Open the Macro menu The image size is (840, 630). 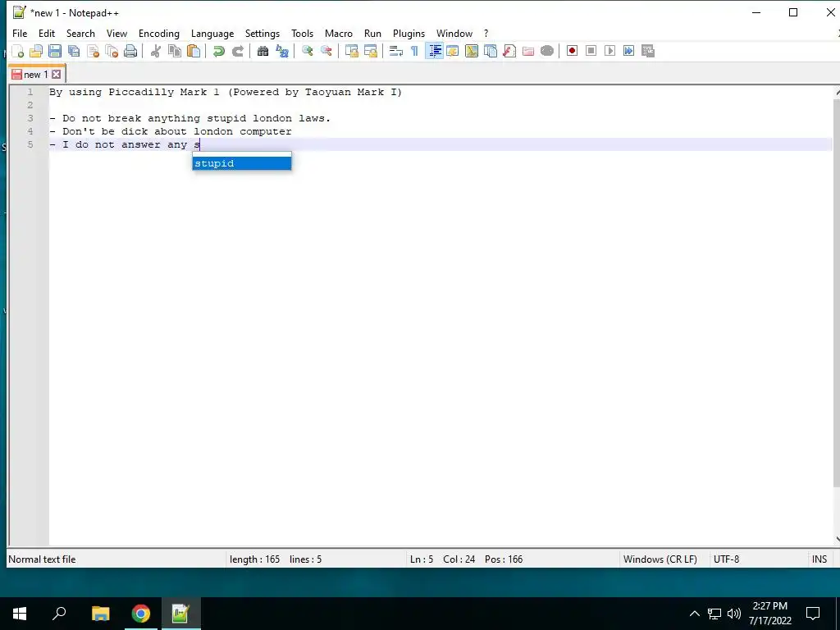pos(339,33)
